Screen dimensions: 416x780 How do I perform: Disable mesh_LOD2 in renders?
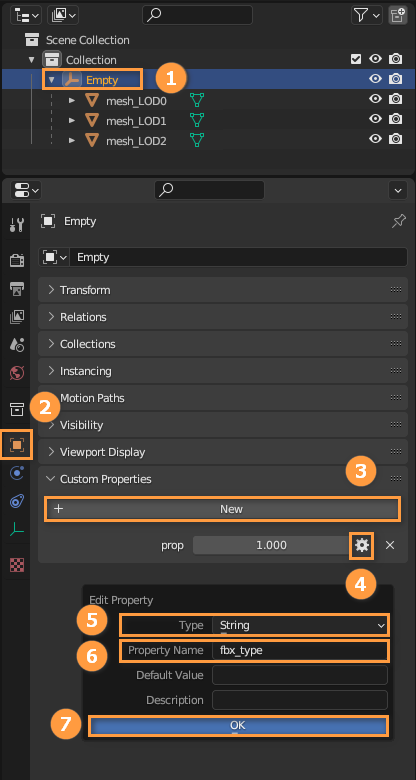click(x=395, y=139)
